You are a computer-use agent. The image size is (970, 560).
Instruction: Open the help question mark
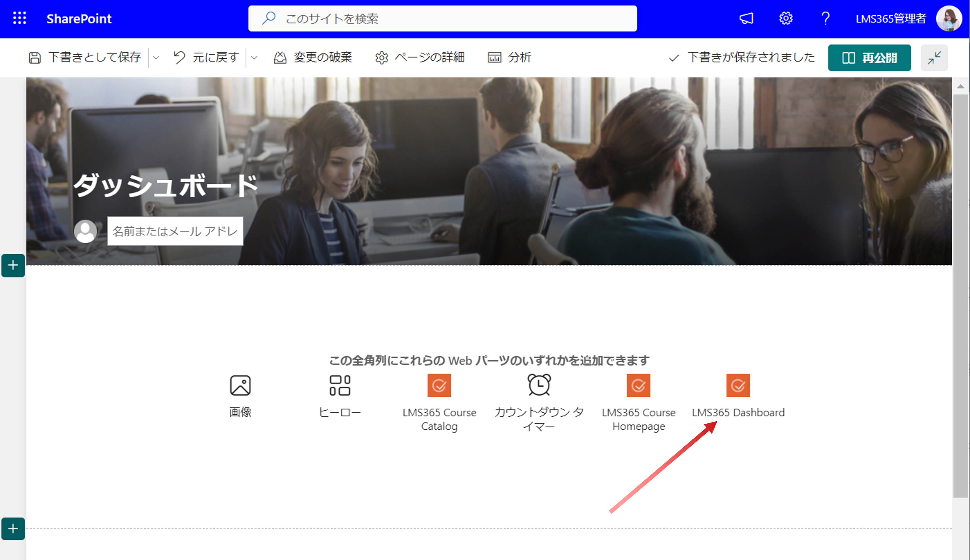(825, 18)
